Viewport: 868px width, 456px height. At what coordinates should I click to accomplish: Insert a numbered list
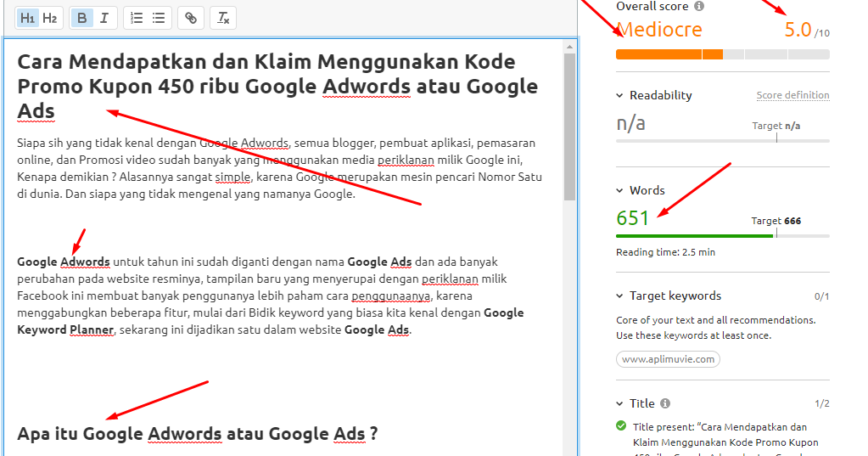pyautogui.click(x=136, y=19)
